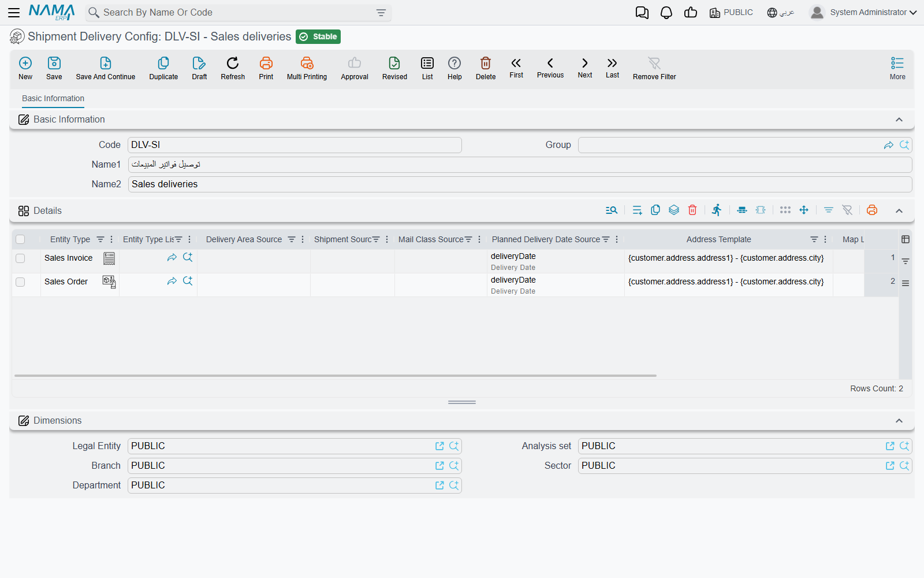Click the orange print icon in Details toolbar
The image size is (924, 578).
coord(872,210)
